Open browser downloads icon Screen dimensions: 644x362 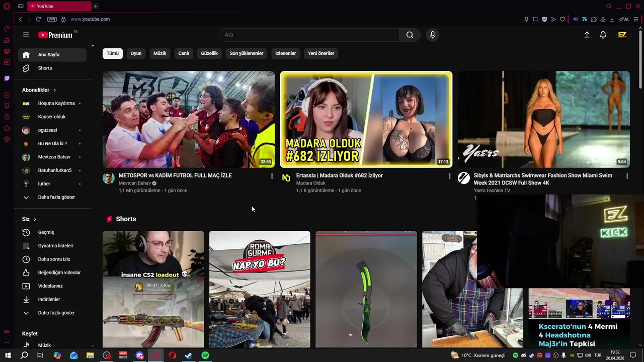pos(612,19)
